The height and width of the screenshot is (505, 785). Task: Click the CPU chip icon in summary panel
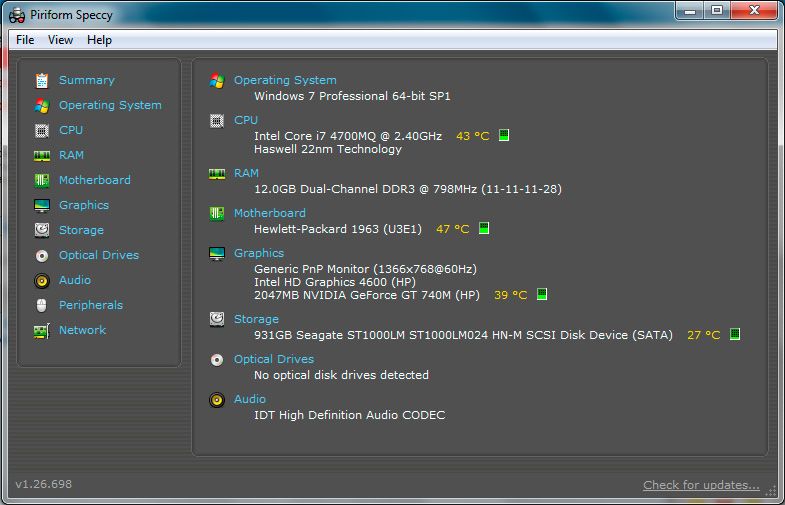tap(217, 121)
